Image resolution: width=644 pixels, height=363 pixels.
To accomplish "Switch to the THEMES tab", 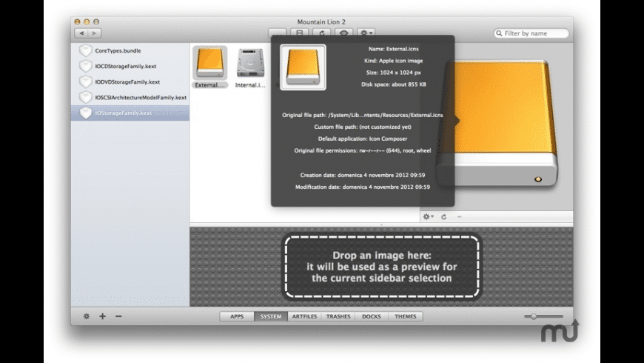I will click(406, 316).
